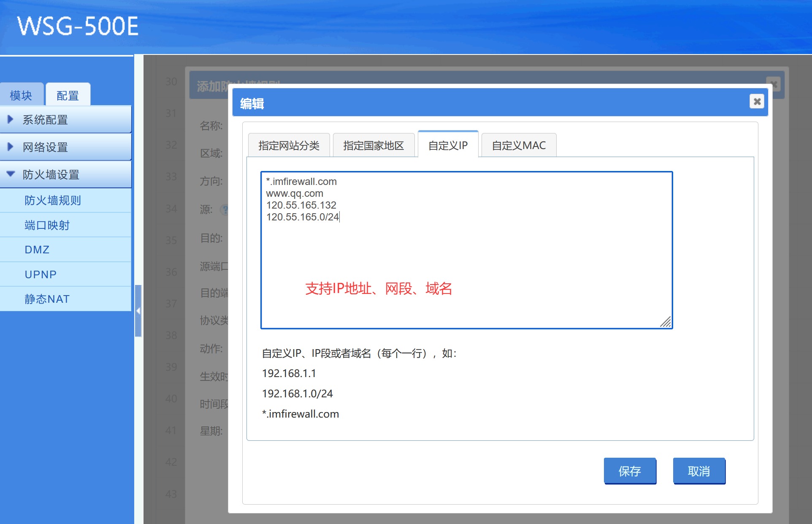Go to the DMZ settings page
812x524 pixels.
coord(37,250)
